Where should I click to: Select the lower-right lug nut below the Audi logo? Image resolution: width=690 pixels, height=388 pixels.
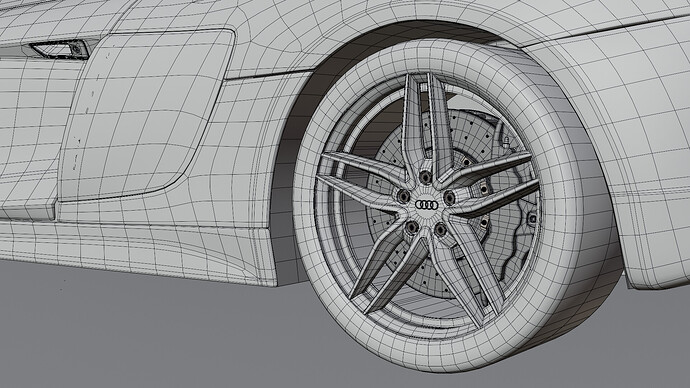440,229
